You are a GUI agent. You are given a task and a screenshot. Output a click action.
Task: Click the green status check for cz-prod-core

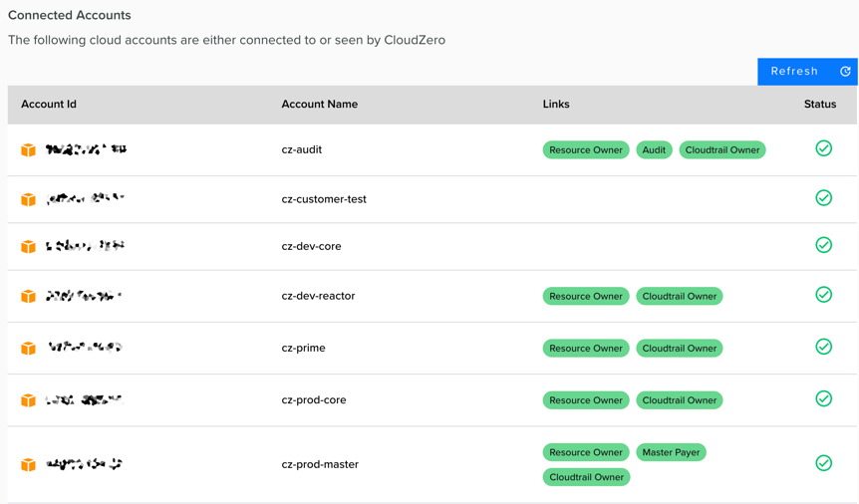point(823,398)
